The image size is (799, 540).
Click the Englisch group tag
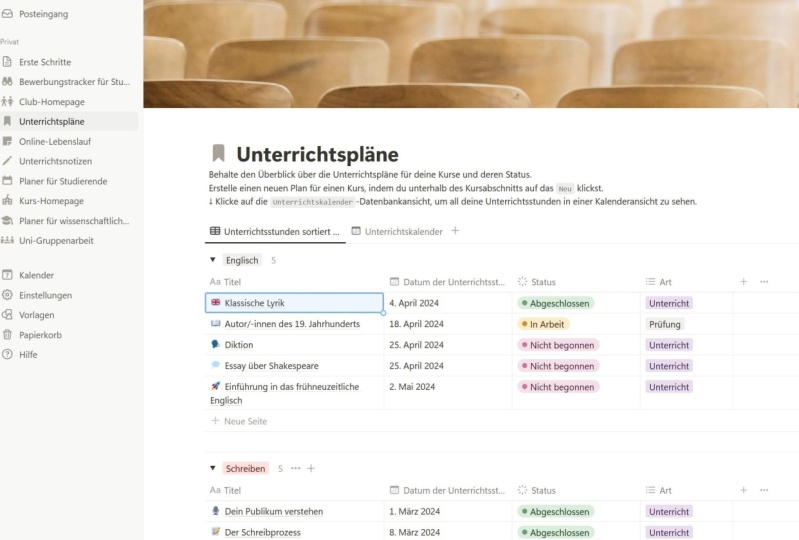242,260
